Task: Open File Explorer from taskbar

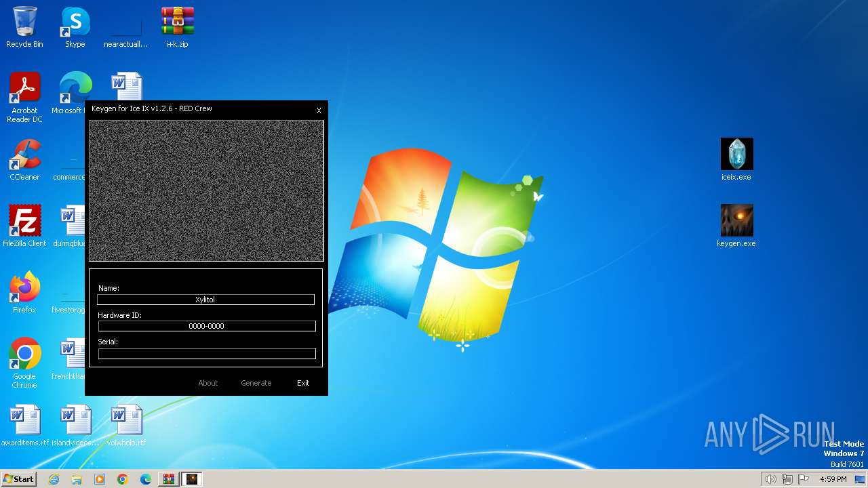Action: coord(77,479)
